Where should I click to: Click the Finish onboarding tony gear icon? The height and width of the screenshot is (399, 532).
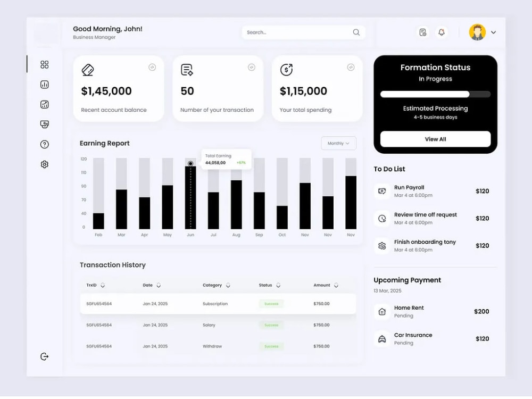click(382, 246)
